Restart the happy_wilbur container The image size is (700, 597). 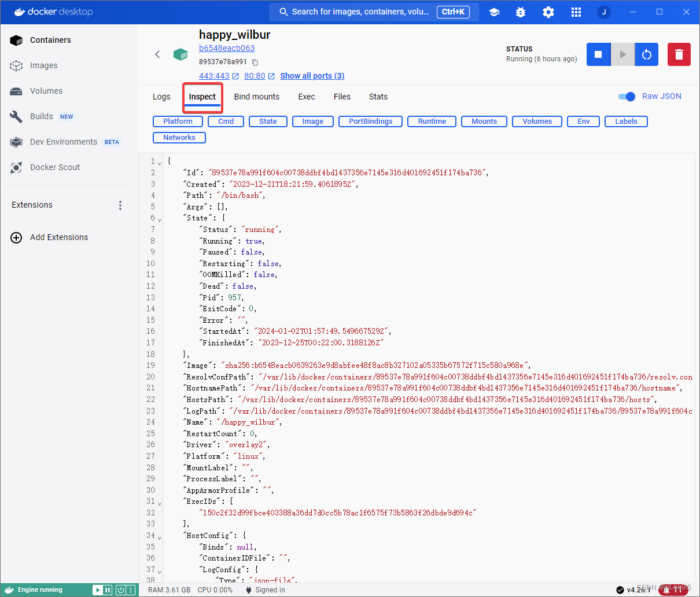[647, 54]
